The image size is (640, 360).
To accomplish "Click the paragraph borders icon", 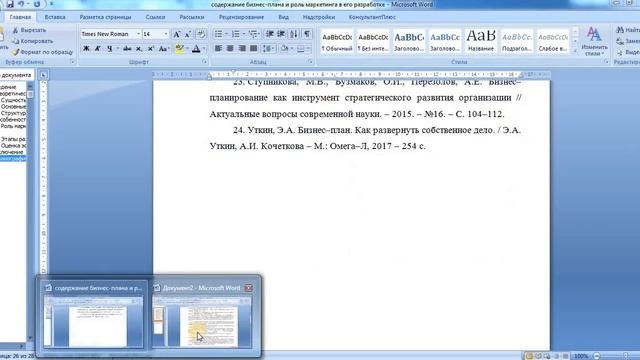I will coord(301,49).
